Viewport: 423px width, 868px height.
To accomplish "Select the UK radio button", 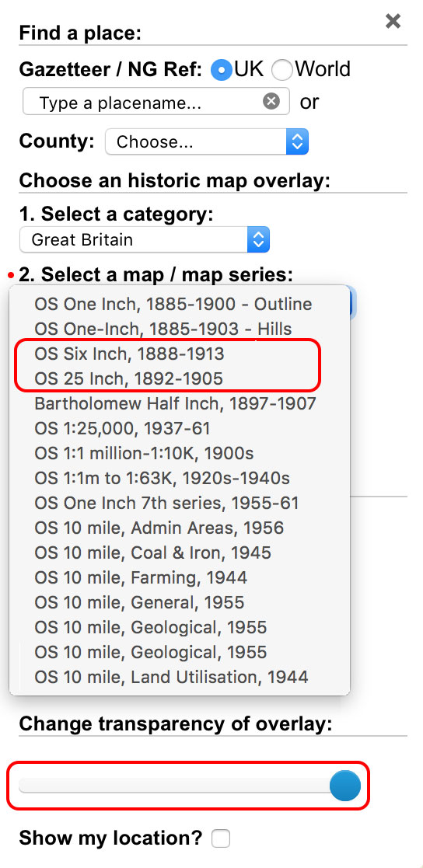I will point(222,70).
